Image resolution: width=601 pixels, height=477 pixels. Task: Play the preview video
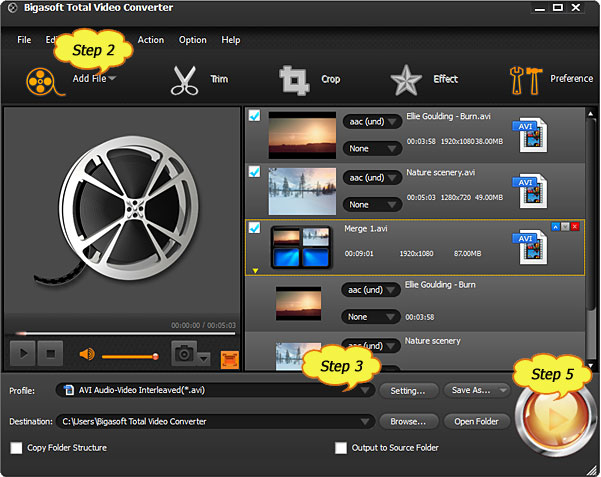tap(23, 353)
